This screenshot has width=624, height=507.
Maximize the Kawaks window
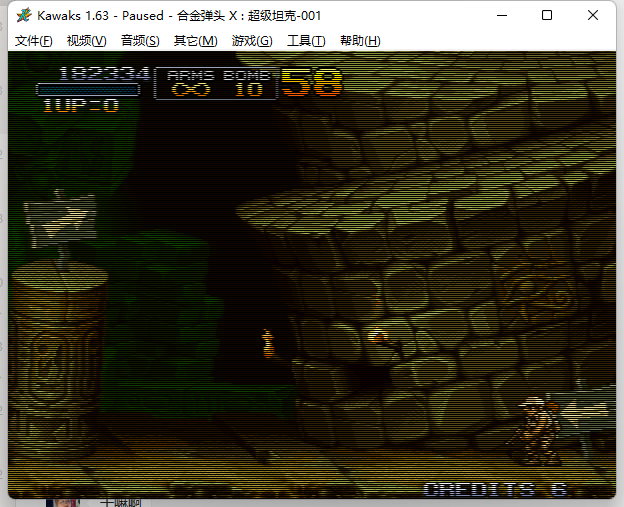pos(547,16)
